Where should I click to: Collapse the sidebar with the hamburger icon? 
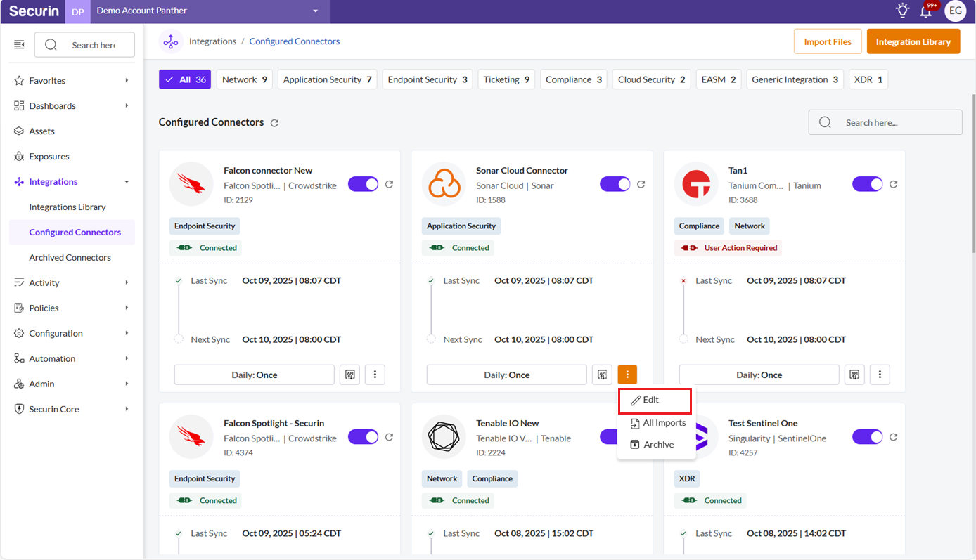point(19,45)
